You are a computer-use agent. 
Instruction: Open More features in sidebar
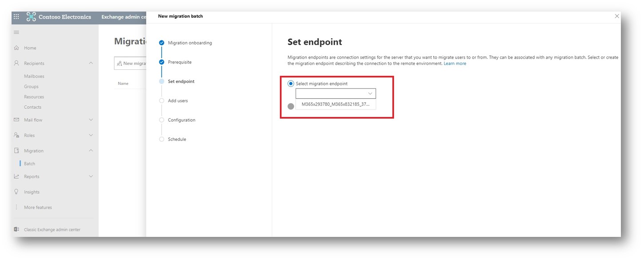click(38, 207)
